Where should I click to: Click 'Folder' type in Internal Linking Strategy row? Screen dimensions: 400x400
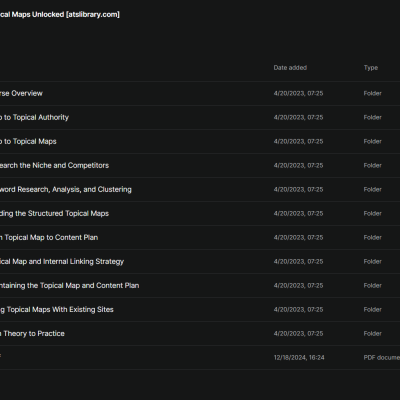372,261
